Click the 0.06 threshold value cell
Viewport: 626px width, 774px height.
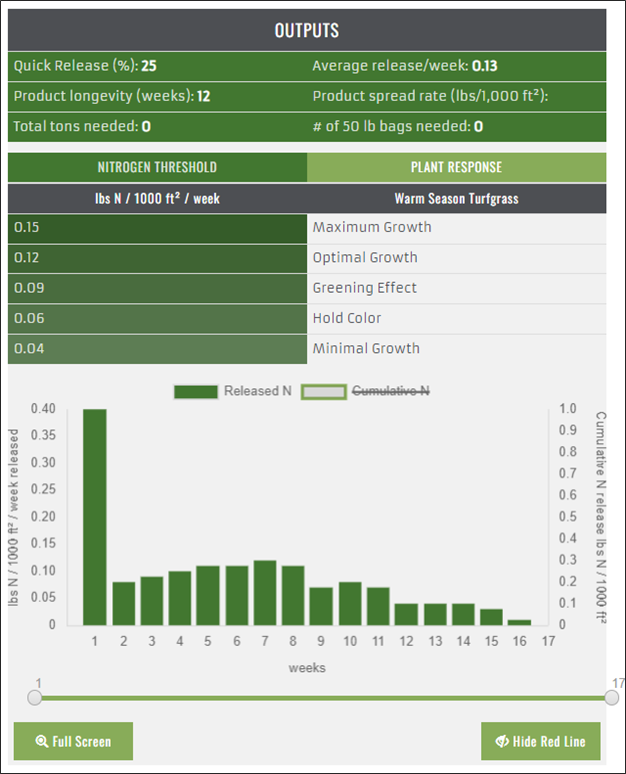click(157, 319)
